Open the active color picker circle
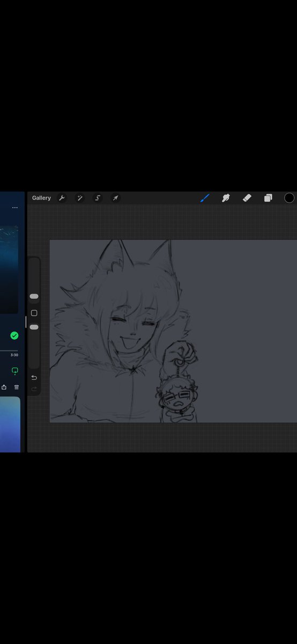 289,198
